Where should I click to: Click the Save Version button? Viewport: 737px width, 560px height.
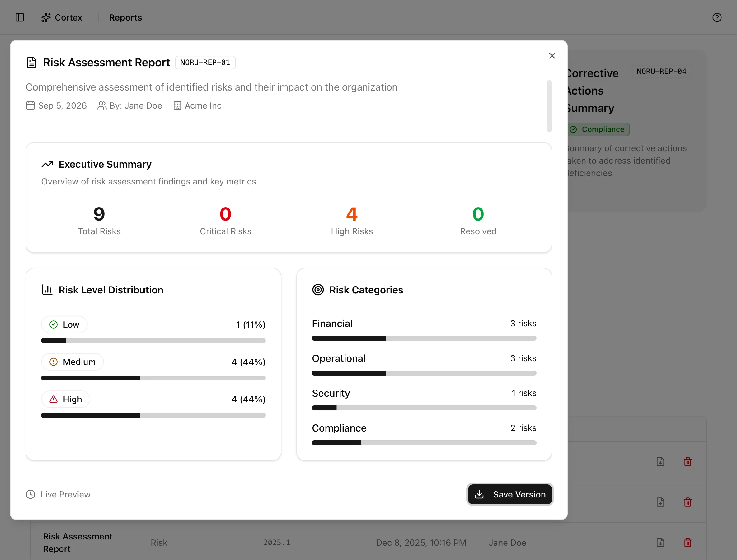(510, 494)
